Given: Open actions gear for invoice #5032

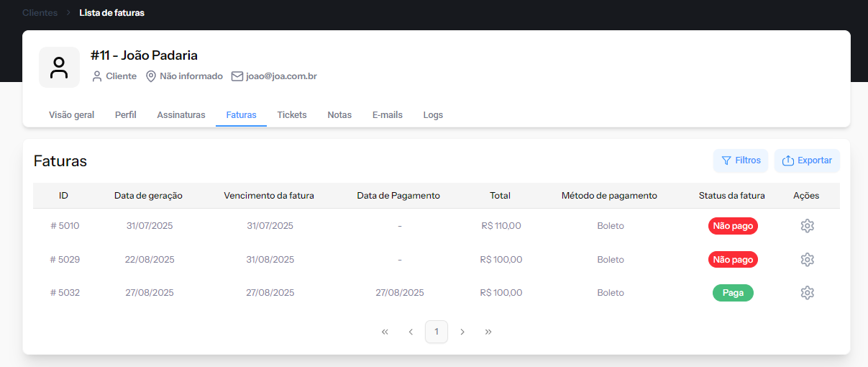Looking at the screenshot, I should coord(807,293).
